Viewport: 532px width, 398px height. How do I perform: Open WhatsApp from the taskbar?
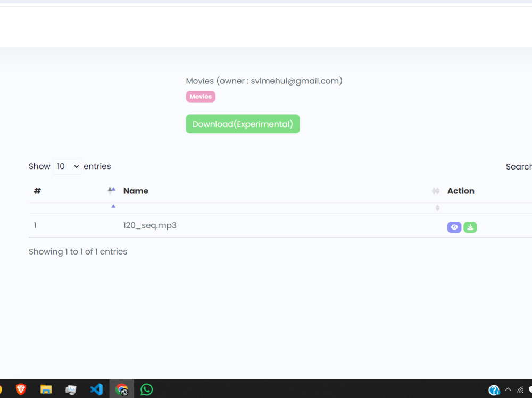(x=147, y=389)
